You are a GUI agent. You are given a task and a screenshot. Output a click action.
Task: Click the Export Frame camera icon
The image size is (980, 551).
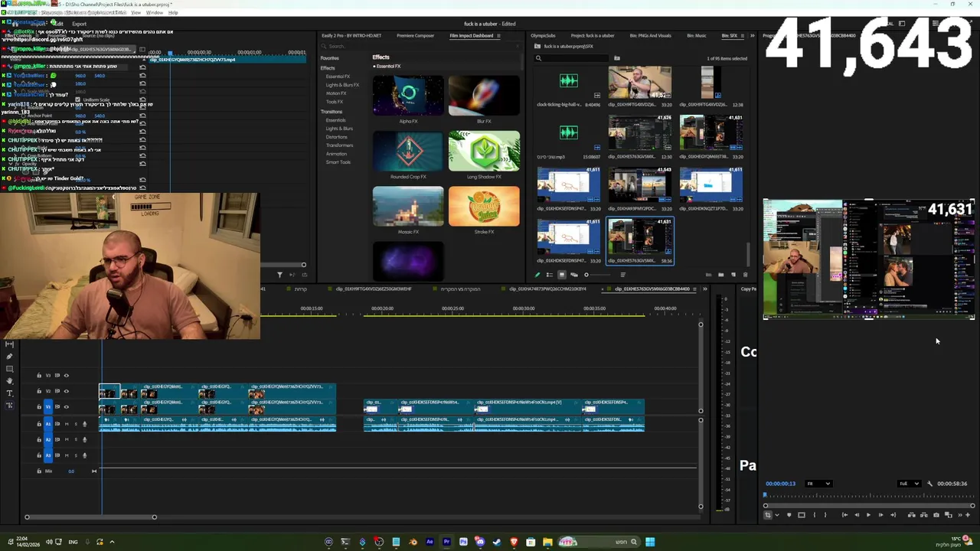pyautogui.click(x=936, y=515)
